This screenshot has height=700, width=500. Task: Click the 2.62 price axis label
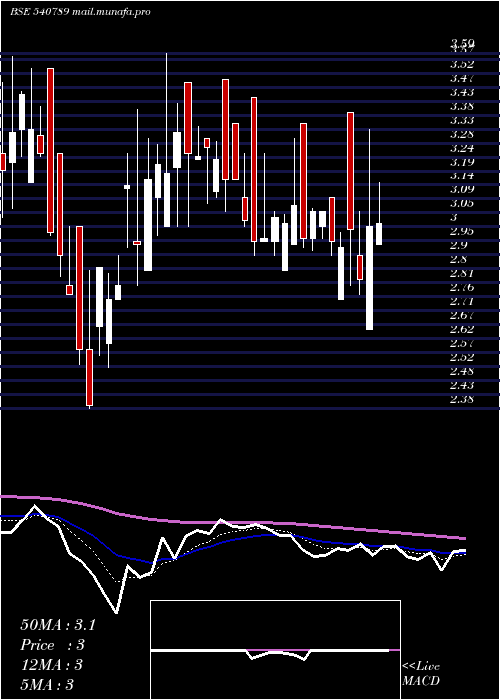462,329
